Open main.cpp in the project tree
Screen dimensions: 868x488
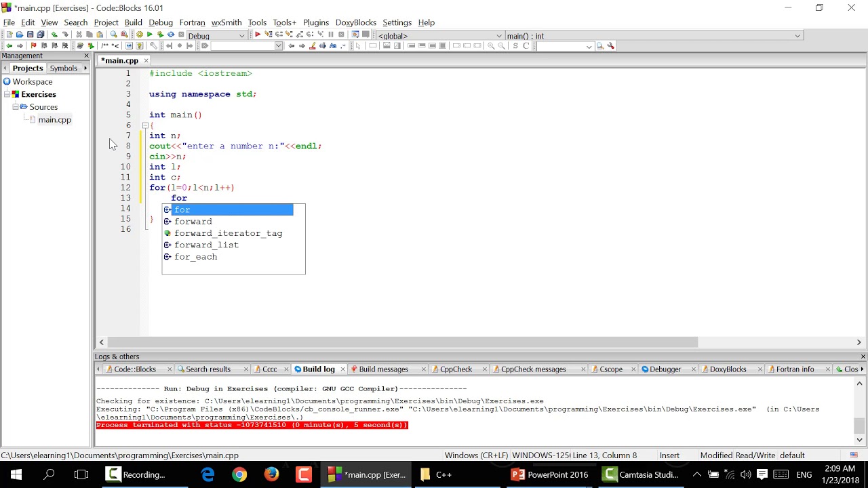54,120
